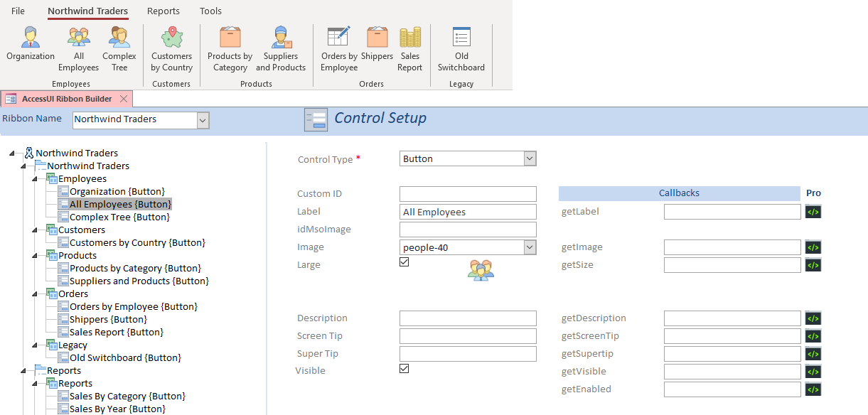Uncheck the Visible checkbox

tap(404, 369)
